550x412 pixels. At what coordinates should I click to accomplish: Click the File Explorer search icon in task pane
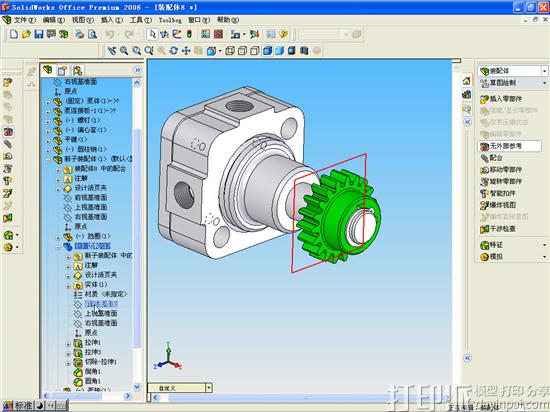467,109
